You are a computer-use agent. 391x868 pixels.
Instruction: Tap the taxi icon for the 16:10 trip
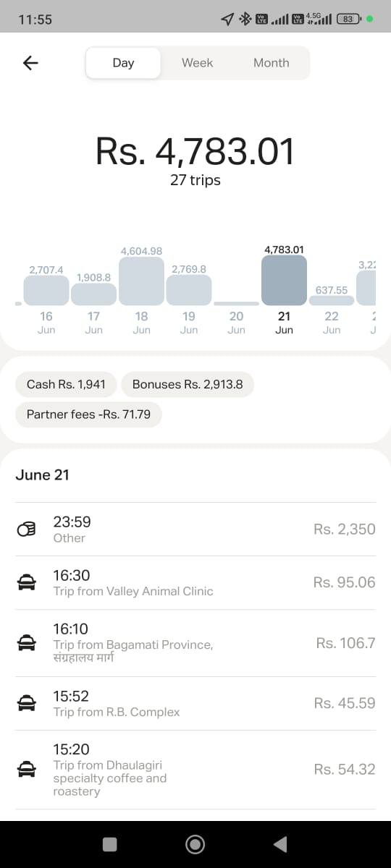(x=26, y=643)
